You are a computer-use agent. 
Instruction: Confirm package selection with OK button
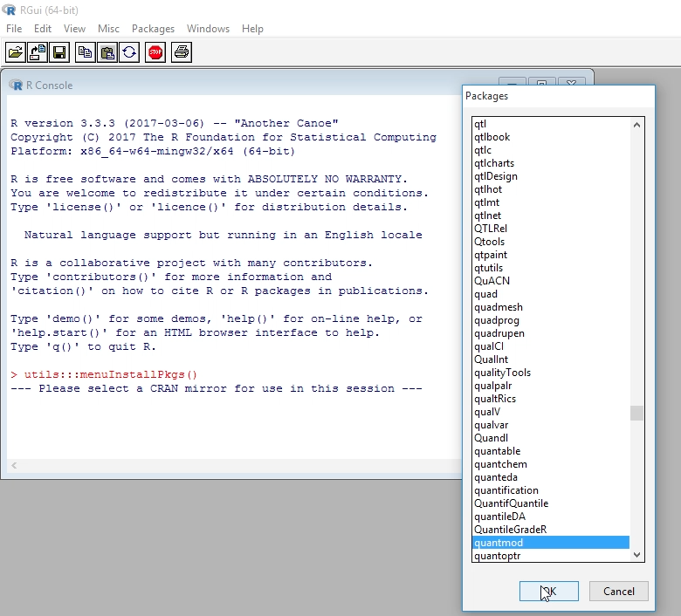tap(549, 592)
